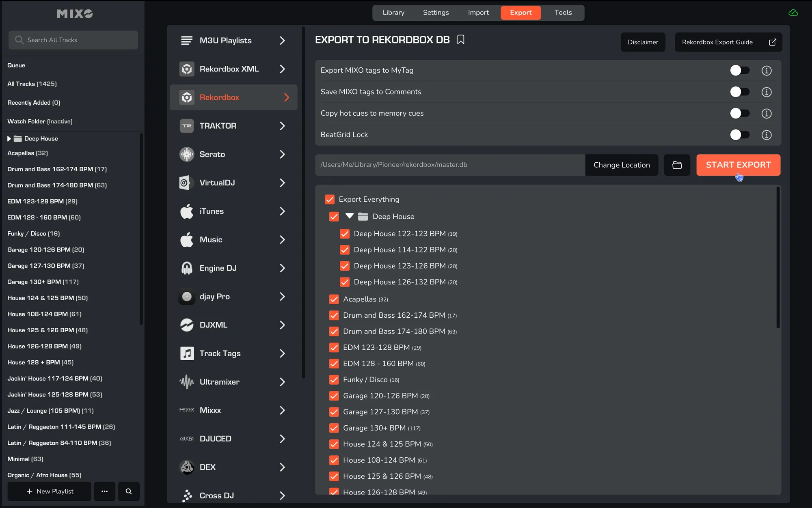Open TRAKTOR export options via its chevron
Viewport: 812px width, 508px height.
click(x=283, y=126)
